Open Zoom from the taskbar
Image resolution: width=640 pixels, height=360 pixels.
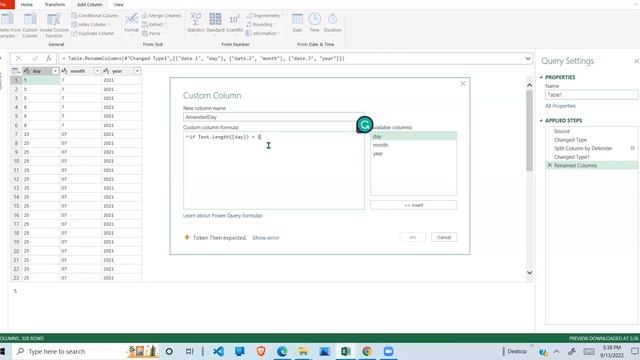(x=388, y=351)
